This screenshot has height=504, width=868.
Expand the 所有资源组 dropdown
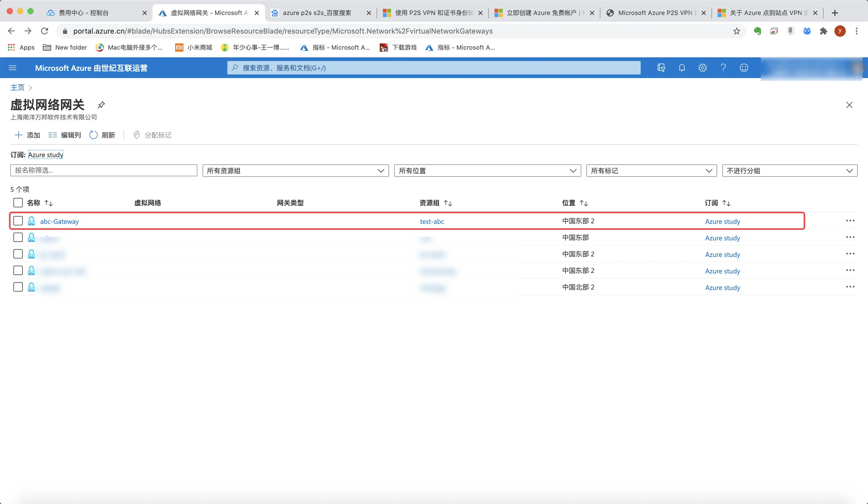click(295, 171)
